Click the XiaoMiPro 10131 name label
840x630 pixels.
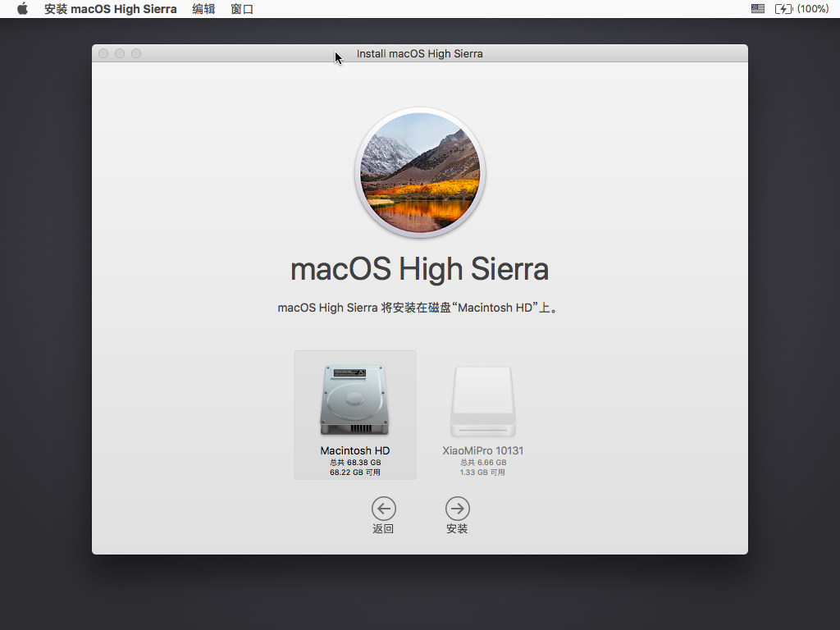click(x=482, y=451)
